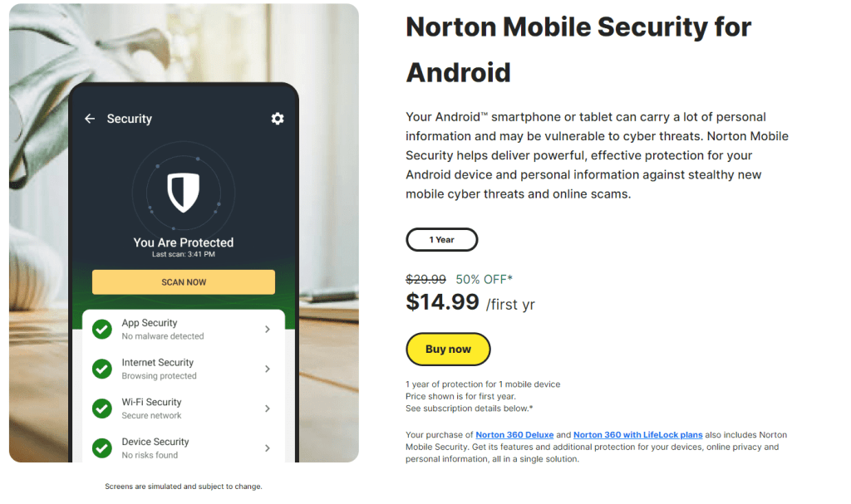Click the $14.99 first year price
851x504 pixels.
[443, 301]
